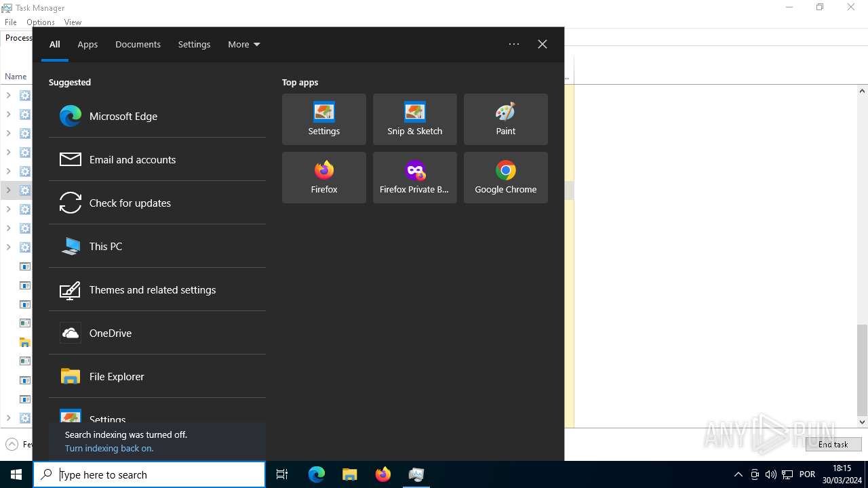Select Check for updates suggestion
Screen dimensions: 868x488
(x=157, y=203)
